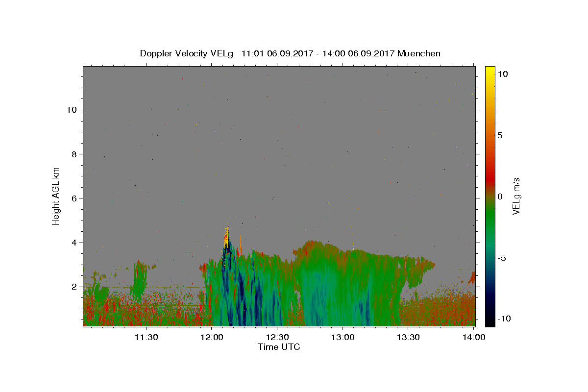
Task: Click the 6 km height tick label
Action: tap(74, 198)
